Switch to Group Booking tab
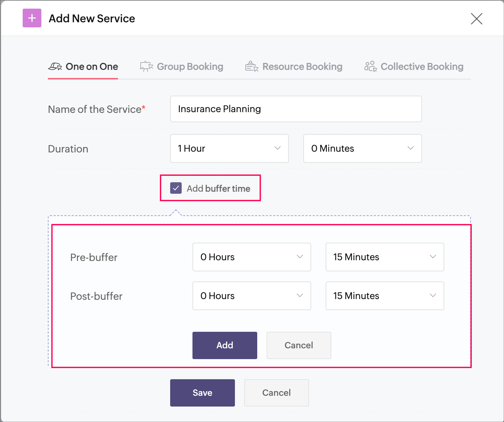Image resolution: width=504 pixels, height=422 pixels. pos(182,66)
